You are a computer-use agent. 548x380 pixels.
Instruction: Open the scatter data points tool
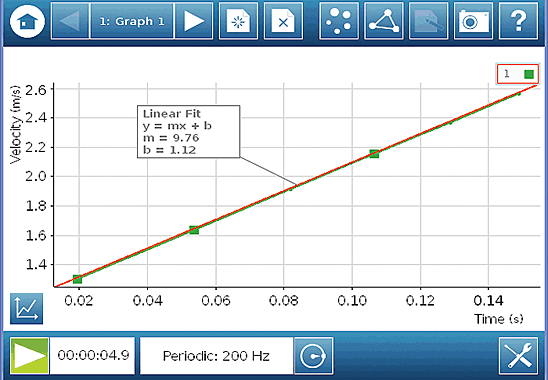(339, 21)
